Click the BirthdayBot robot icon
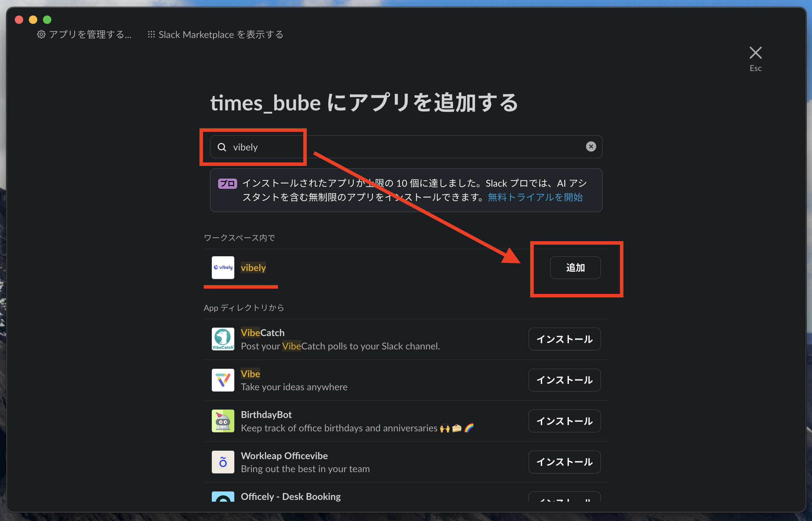Image resolution: width=812 pixels, height=521 pixels. (x=223, y=421)
